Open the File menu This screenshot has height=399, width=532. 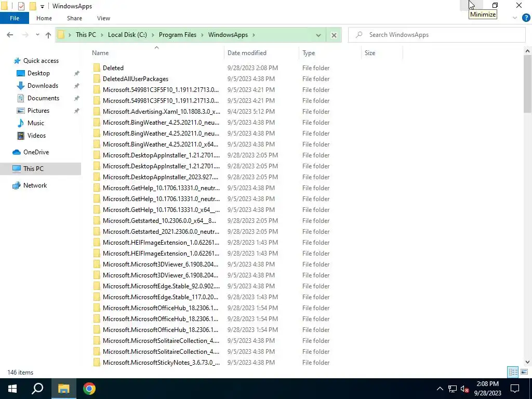pos(15,18)
